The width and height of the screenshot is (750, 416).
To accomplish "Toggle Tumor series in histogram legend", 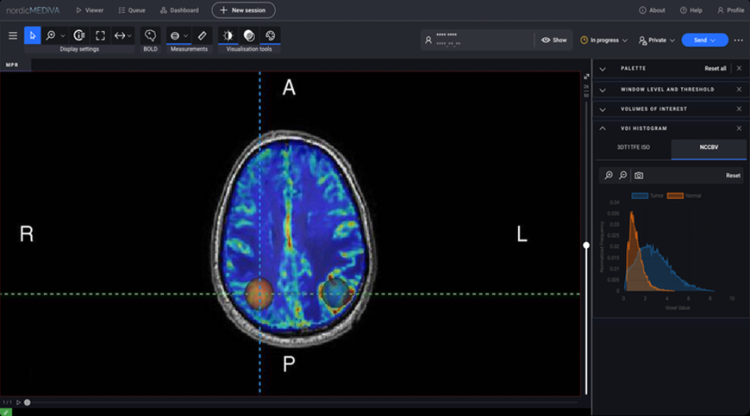I will 646,195.
